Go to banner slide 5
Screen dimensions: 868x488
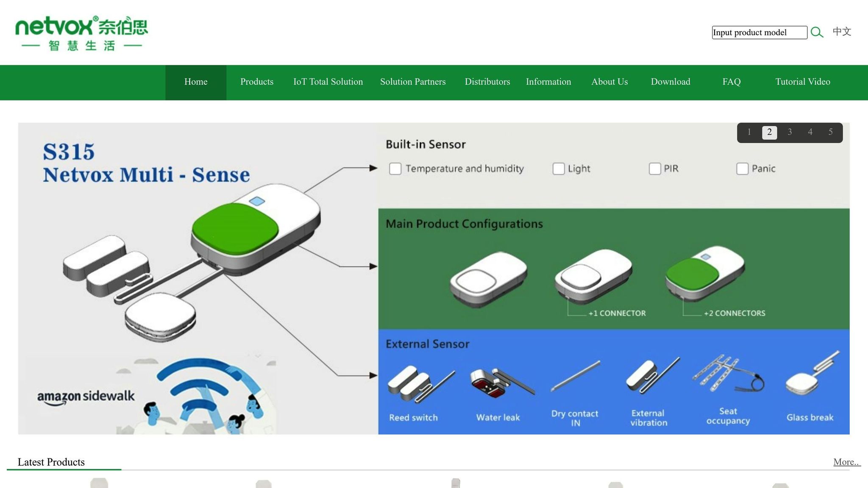coord(830,132)
